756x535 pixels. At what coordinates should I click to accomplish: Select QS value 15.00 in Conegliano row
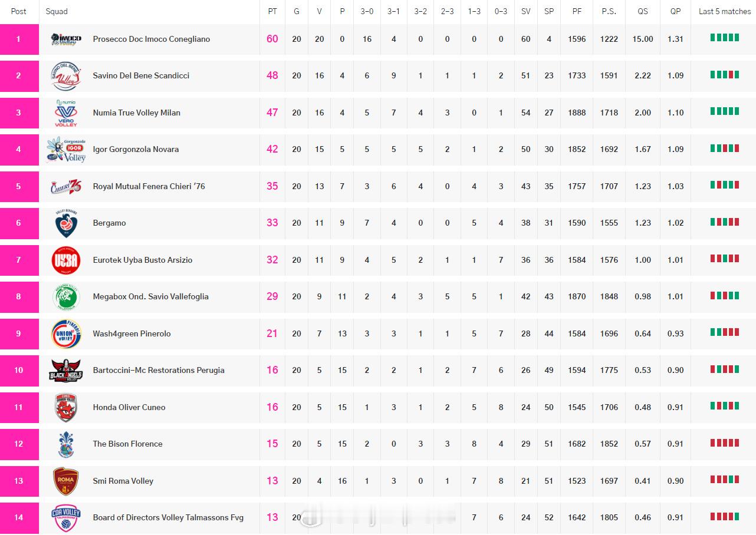[643, 39]
